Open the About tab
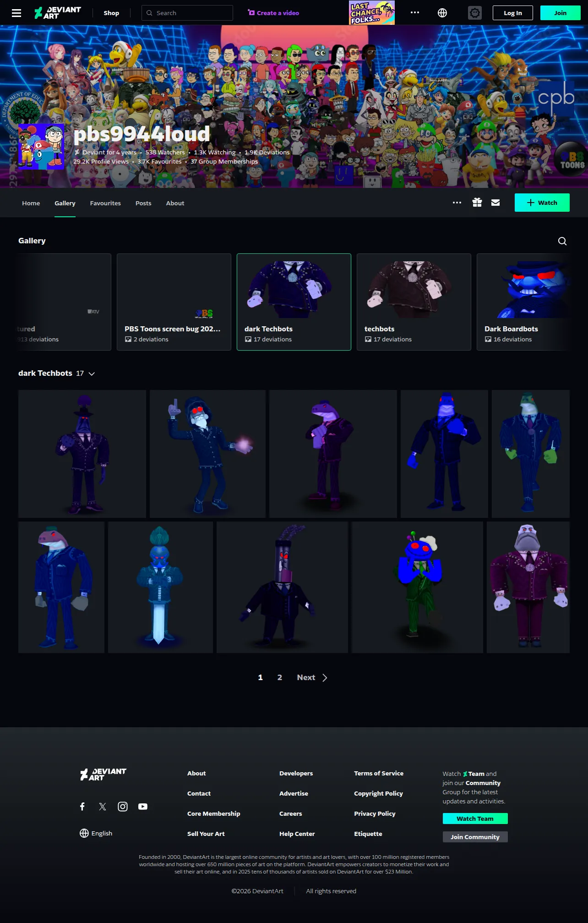 175,203
